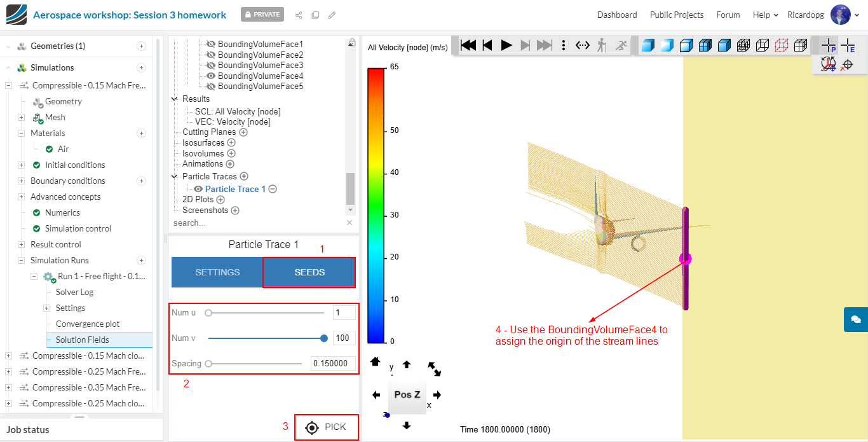Add a new Cutting Plane

click(243, 132)
